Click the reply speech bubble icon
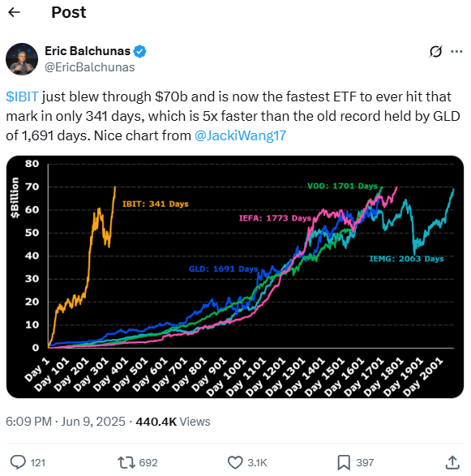Image resolution: width=471 pixels, height=476 pixels. [18, 462]
